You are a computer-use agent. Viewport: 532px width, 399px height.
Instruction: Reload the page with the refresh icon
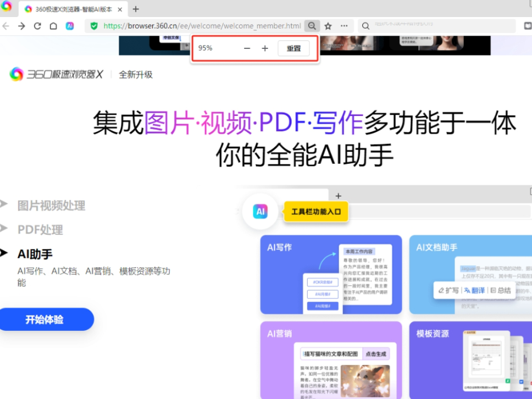click(x=37, y=26)
